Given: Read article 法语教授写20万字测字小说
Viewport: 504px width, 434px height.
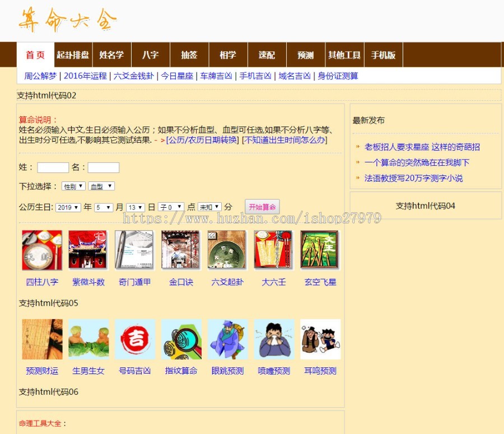Looking at the screenshot, I should click(413, 178).
